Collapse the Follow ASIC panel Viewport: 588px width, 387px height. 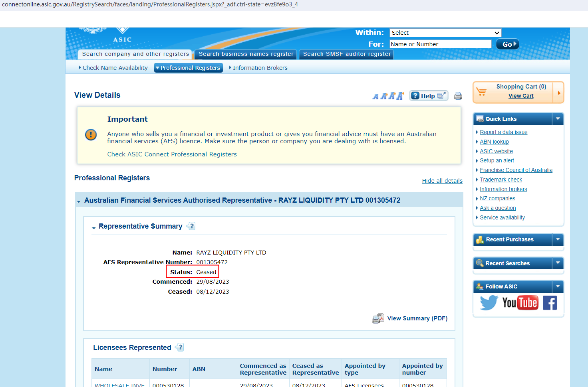(x=558, y=286)
